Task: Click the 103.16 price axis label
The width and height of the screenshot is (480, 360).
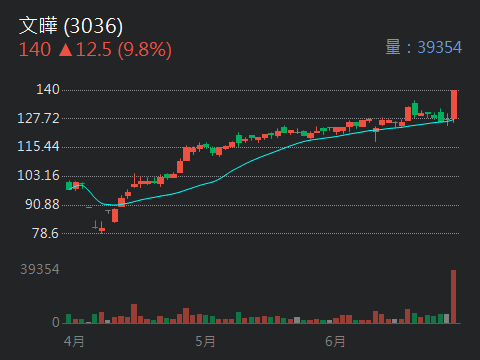Action: (x=38, y=175)
